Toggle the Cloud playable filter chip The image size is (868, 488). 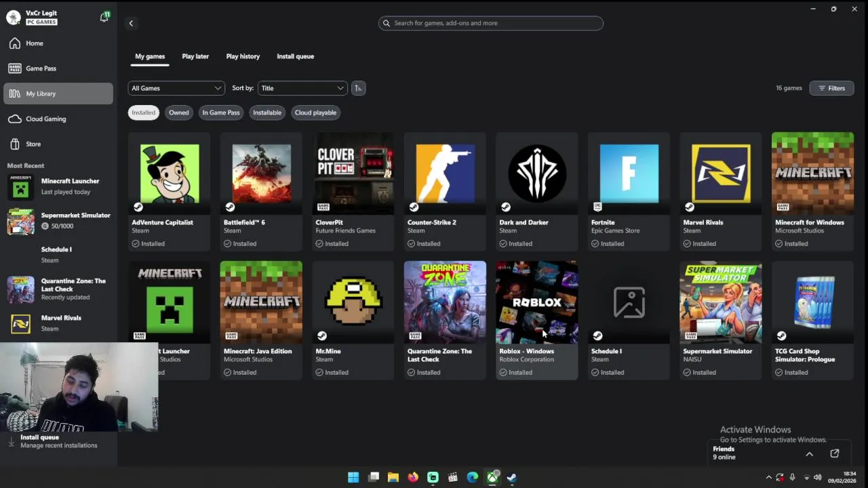click(315, 113)
